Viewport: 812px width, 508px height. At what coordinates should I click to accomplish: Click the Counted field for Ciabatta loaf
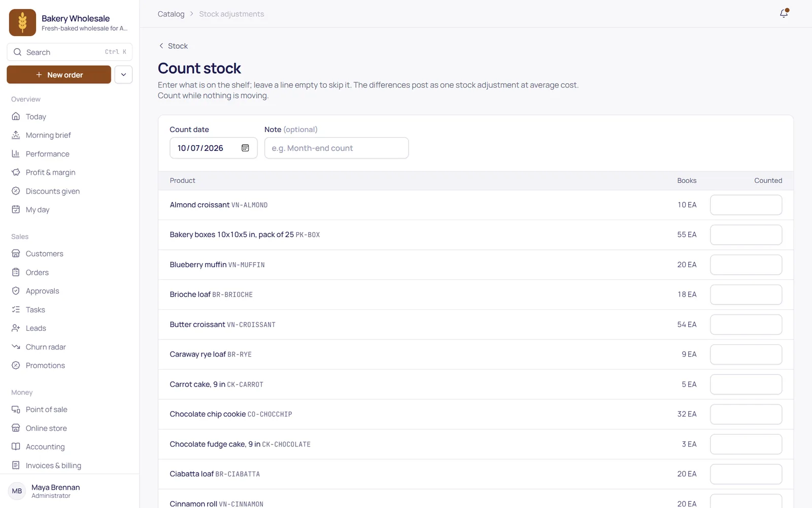pos(746,474)
